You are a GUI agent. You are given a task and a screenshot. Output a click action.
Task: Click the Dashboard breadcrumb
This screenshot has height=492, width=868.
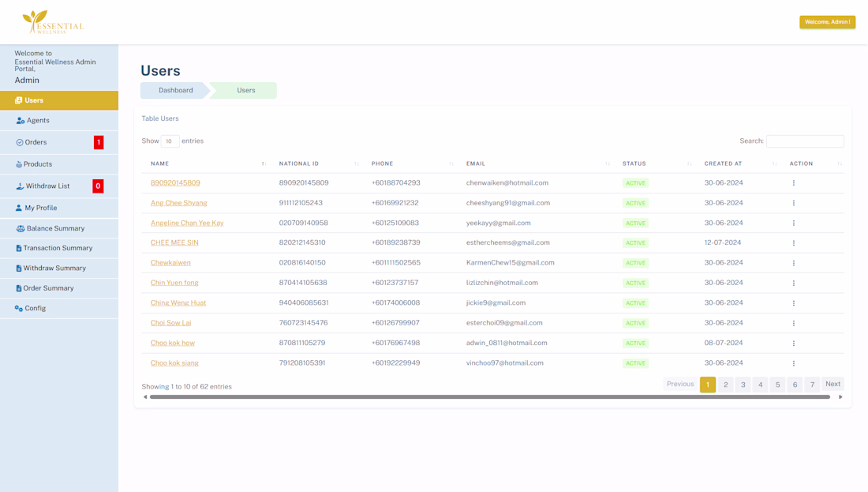tap(175, 90)
